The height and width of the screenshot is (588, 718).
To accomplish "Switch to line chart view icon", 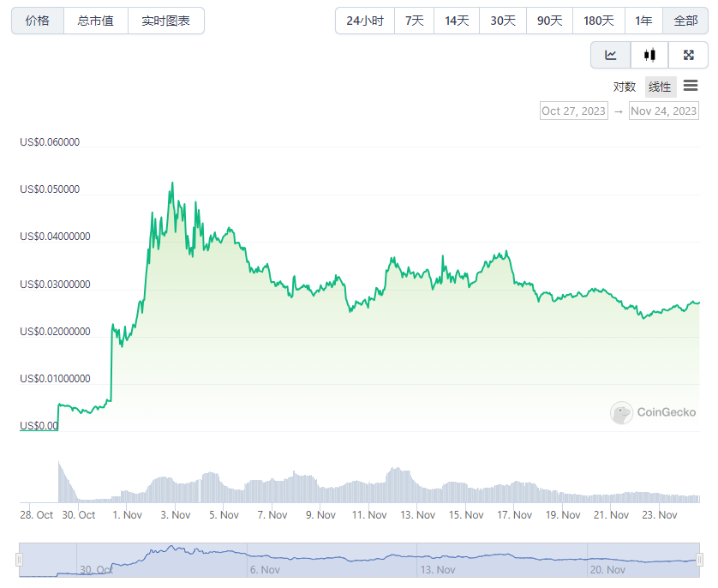I will click(611, 55).
